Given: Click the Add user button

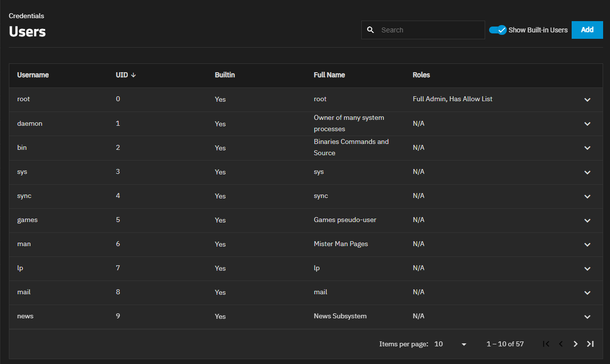Looking at the screenshot, I should (x=587, y=30).
